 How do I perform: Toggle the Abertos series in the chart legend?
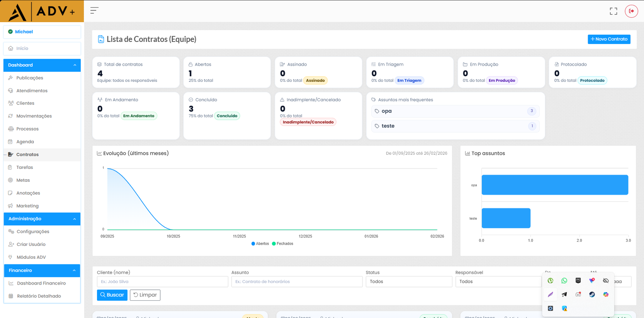point(260,244)
